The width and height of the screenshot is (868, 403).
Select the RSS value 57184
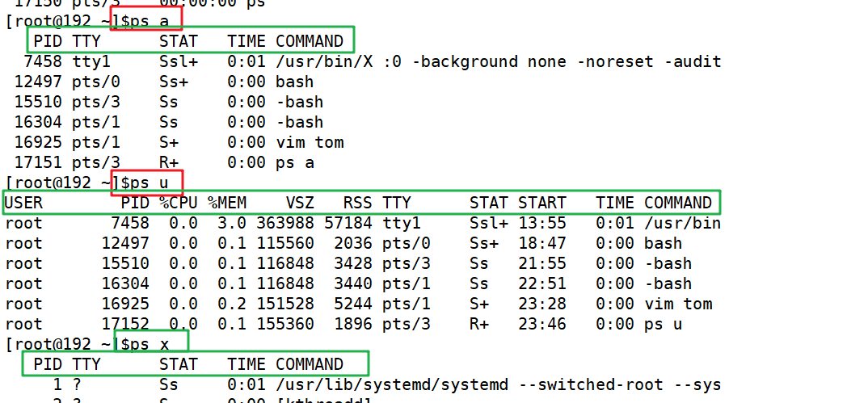348,224
